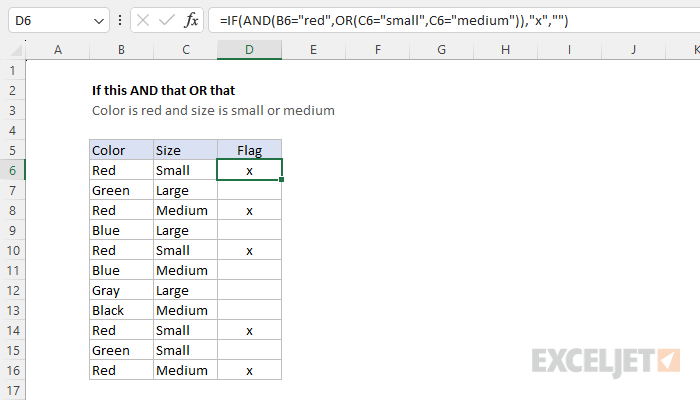Select the empty Flag cell in row 13

click(249, 310)
